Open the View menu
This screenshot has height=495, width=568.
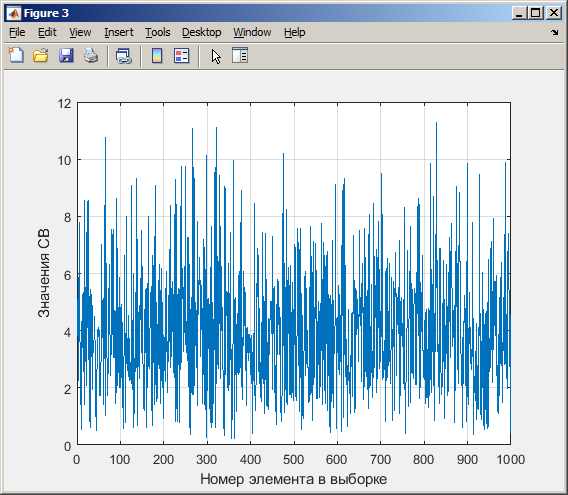80,32
